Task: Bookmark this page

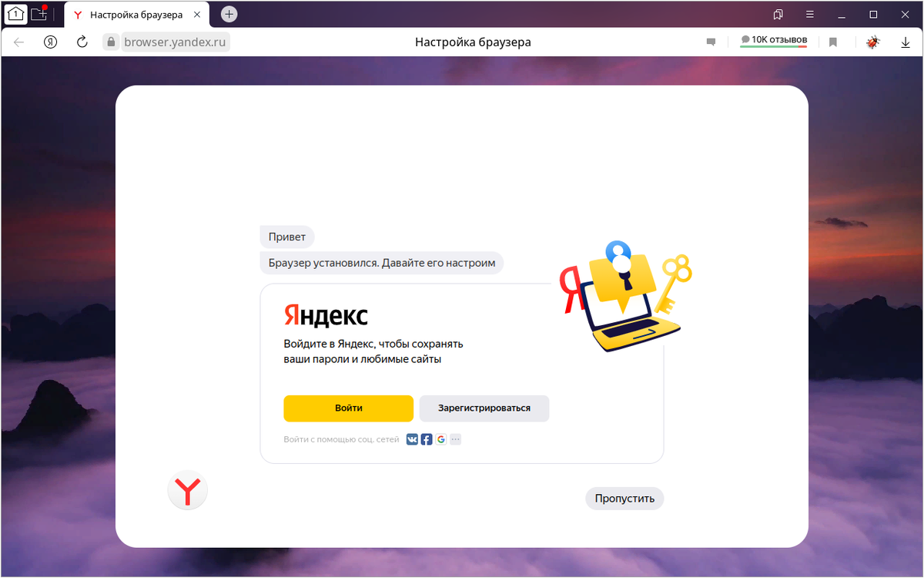Action: (833, 42)
